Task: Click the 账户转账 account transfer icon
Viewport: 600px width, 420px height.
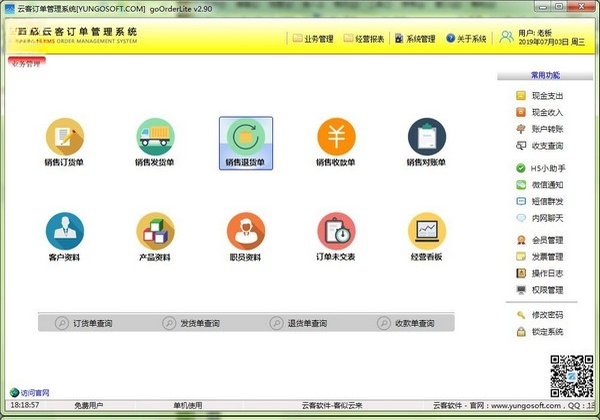Action: pyautogui.click(x=521, y=129)
